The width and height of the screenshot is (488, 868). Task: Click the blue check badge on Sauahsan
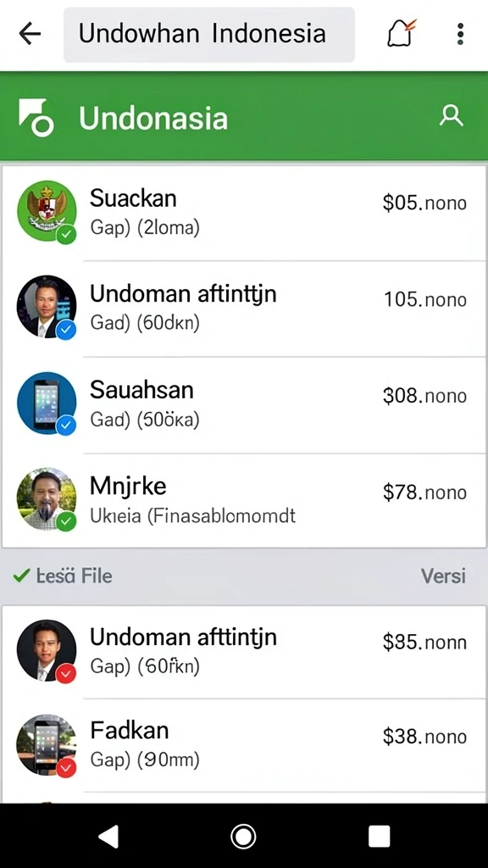pos(66,426)
